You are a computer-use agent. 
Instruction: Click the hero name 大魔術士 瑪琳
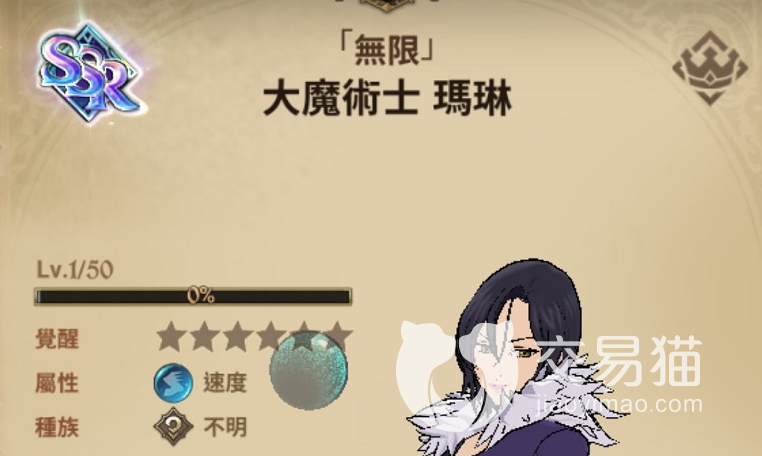point(387,100)
